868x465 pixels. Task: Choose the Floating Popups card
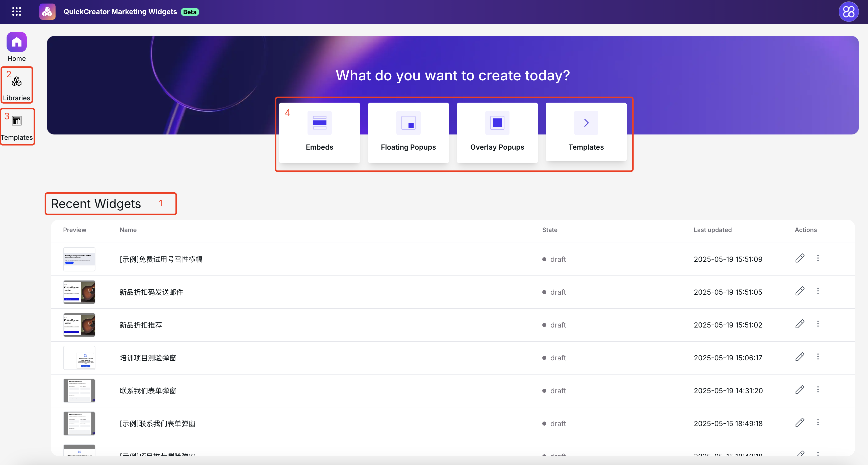point(408,132)
